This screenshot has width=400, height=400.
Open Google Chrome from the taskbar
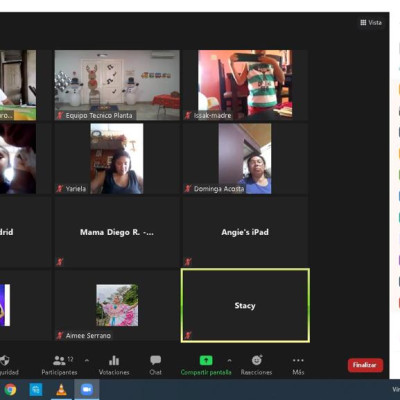tap(10, 389)
